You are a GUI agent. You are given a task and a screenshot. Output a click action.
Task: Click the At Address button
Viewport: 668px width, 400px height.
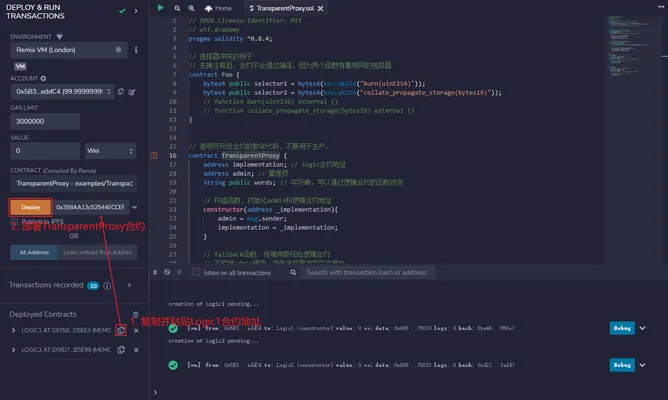34,252
